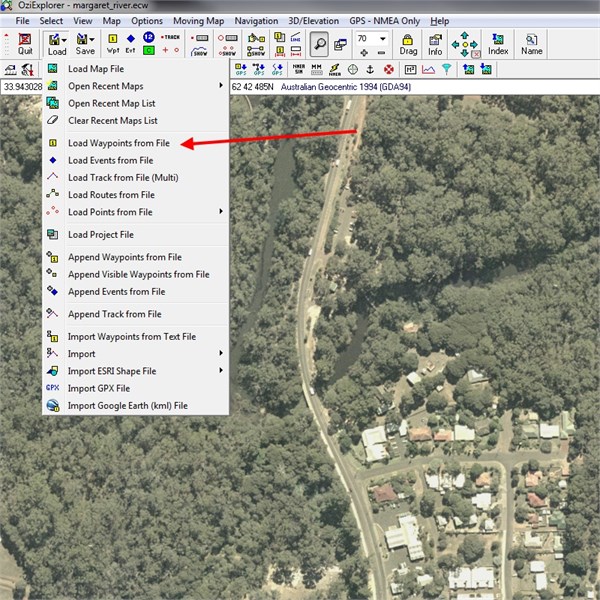Expand the Open Recent Maps submenu

pyautogui.click(x=221, y=85)
